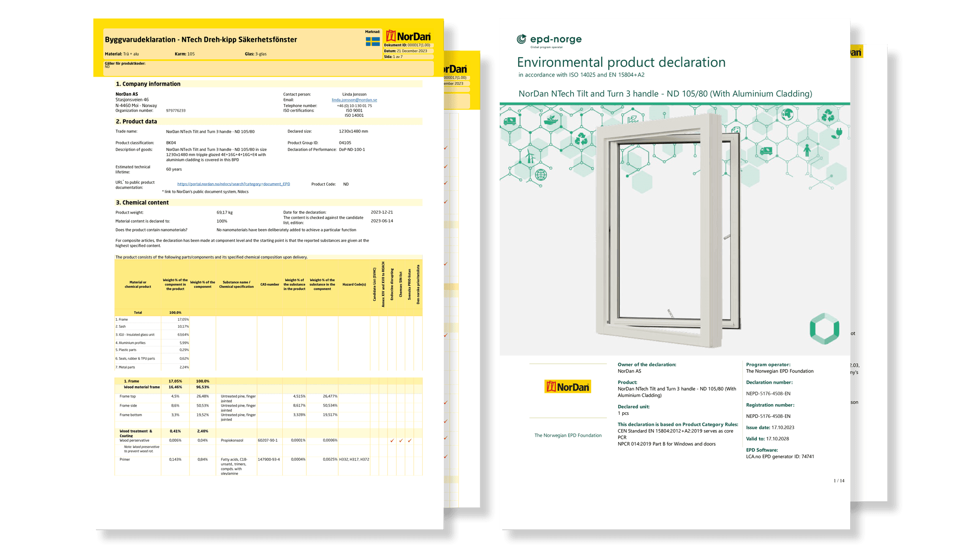Click the 'Frame bottom' row label
980x551 pixels.
pyautogui.click(x=131, y=415)
